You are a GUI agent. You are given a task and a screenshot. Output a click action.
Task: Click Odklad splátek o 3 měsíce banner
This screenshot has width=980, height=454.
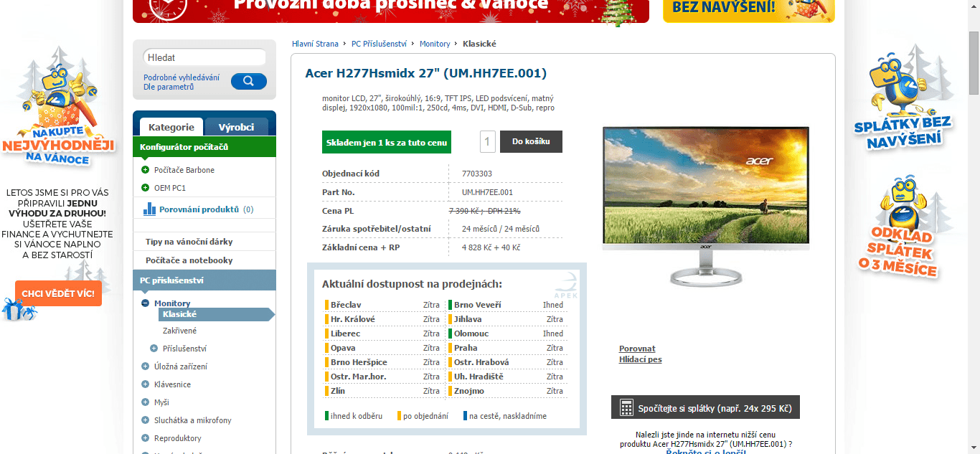click(898, 228)
